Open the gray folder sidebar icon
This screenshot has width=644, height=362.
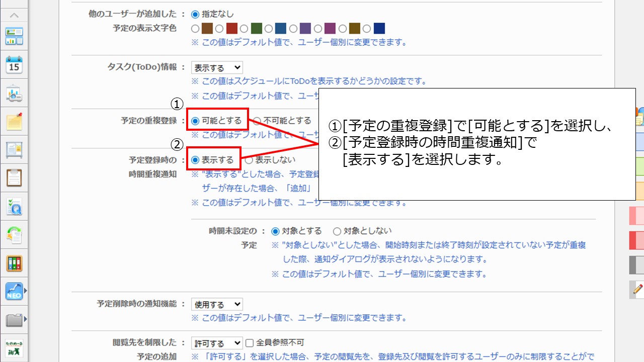[14, 320]
